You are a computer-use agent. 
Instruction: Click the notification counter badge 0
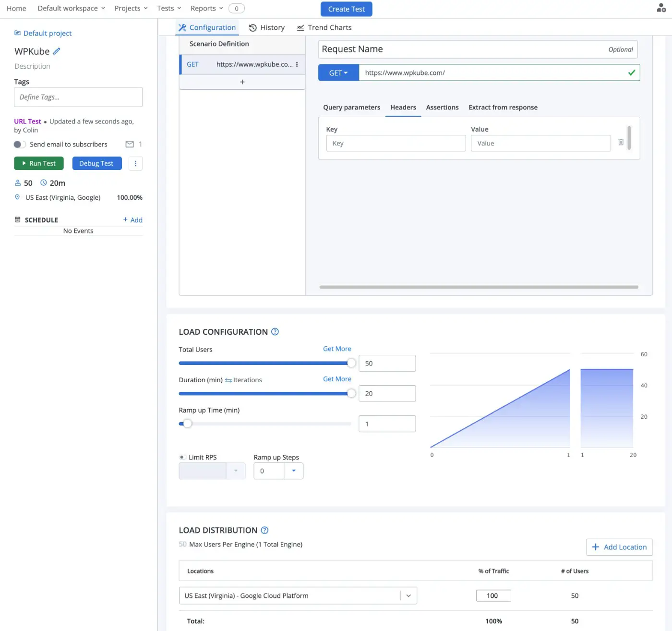tap(237, 8)
